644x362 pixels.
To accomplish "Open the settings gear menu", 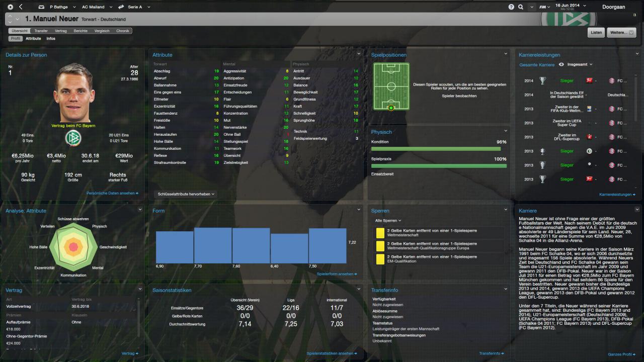I will (10, 7).
